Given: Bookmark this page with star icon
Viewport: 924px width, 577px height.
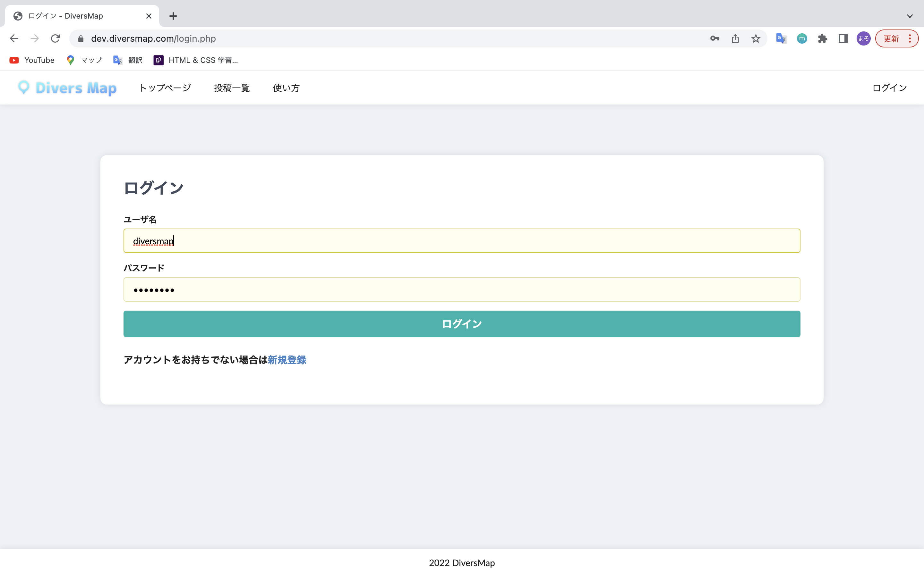Looking at the screenshot, I should (x=756, y=38).
